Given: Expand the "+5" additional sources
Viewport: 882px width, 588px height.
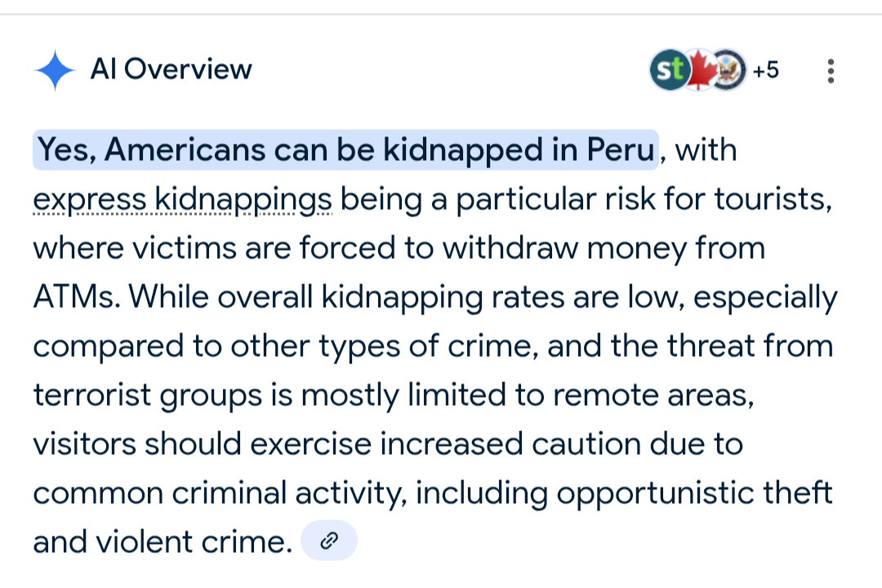Looking at the screenshot, I should pyautogui.click(x=765, y=70).
